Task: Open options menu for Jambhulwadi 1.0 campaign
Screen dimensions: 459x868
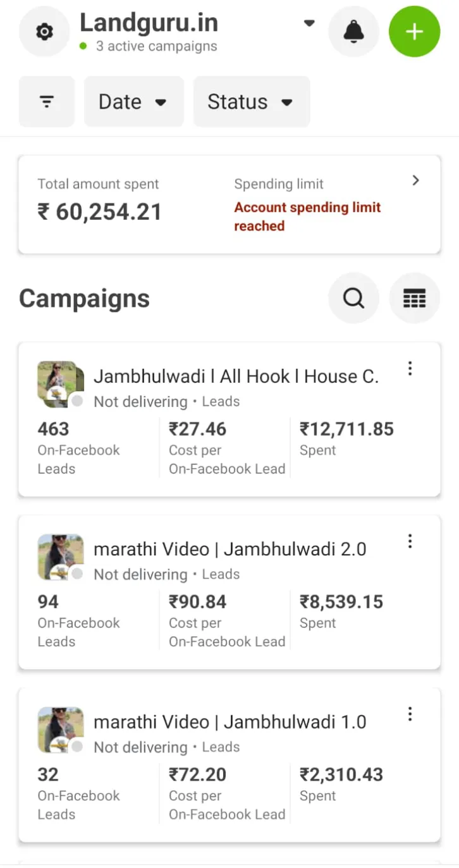Action: tap(410, 714)
